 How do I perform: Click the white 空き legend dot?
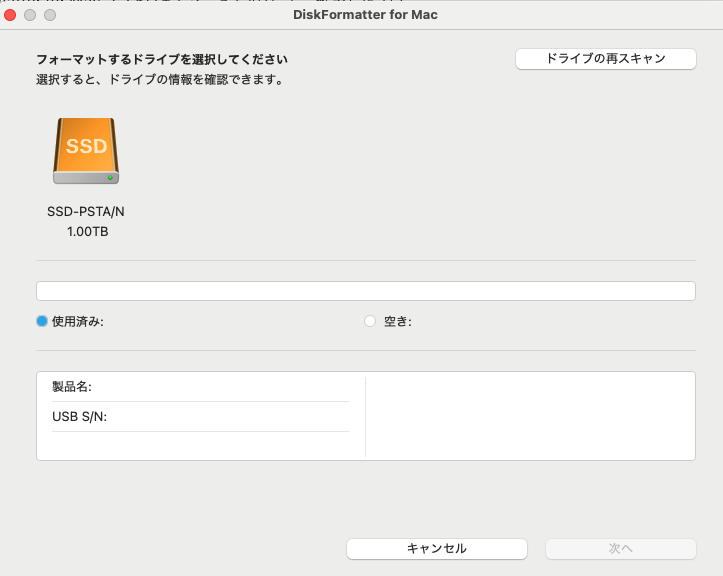pos(370,321)
